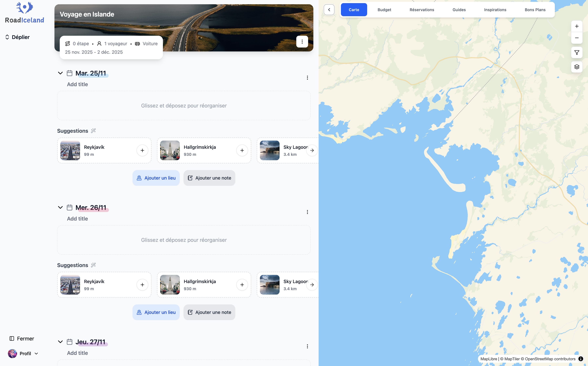Collapse the Mer. 26/11 day section
Screen dimensions: 588x366
pos(60,207)
